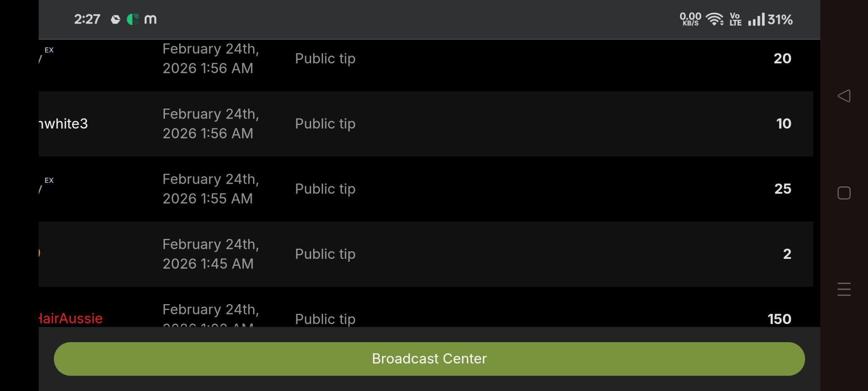Tap the 2:27 status bar clock
This screenshot has height=391, width=868.
[x=87, y=19]
